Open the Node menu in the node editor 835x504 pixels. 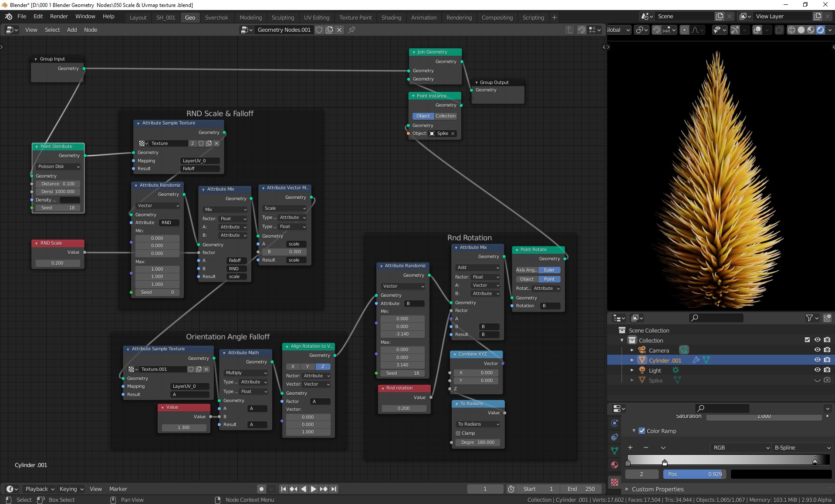click(90, 30)
